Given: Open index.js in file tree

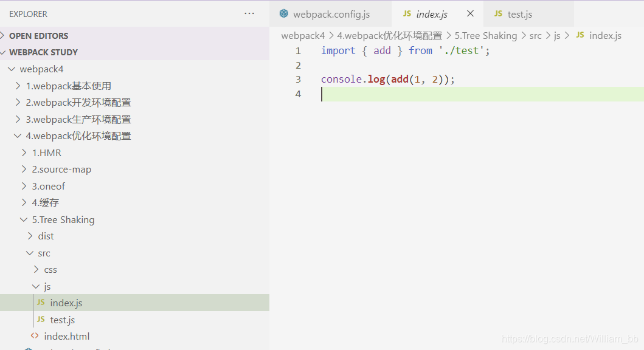Looking at the screenshot, I should 135,303.
